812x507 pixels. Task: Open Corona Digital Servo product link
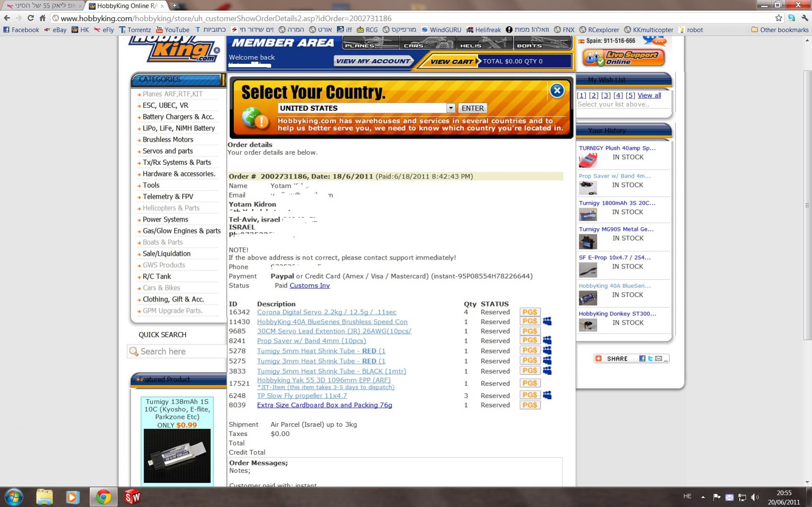pos(326,312)
